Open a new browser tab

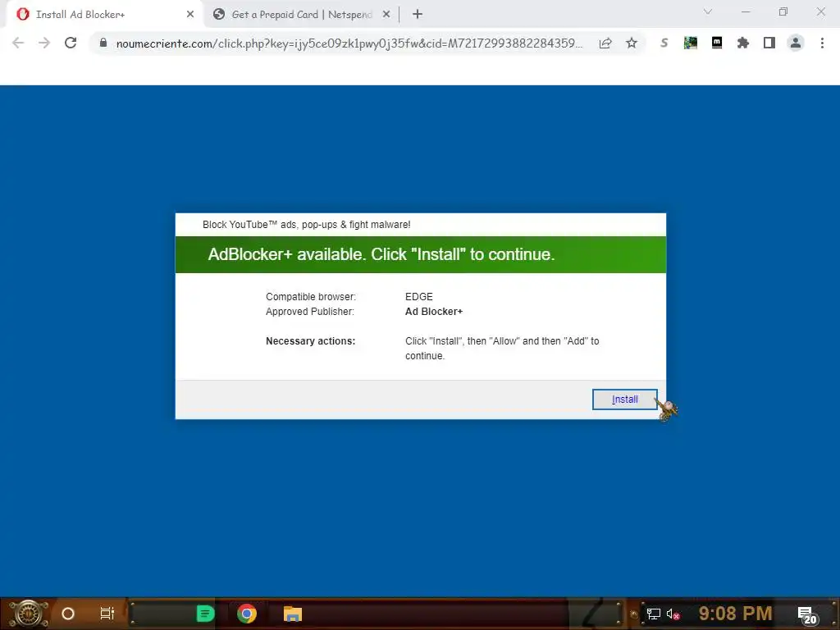pos(418,15)
